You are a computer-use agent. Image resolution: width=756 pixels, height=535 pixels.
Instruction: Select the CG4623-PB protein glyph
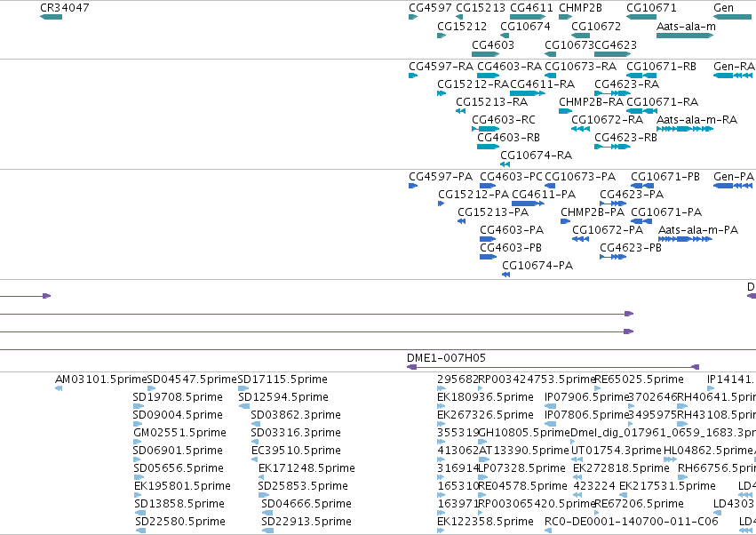pyautogui.click(x=613, y=257)
